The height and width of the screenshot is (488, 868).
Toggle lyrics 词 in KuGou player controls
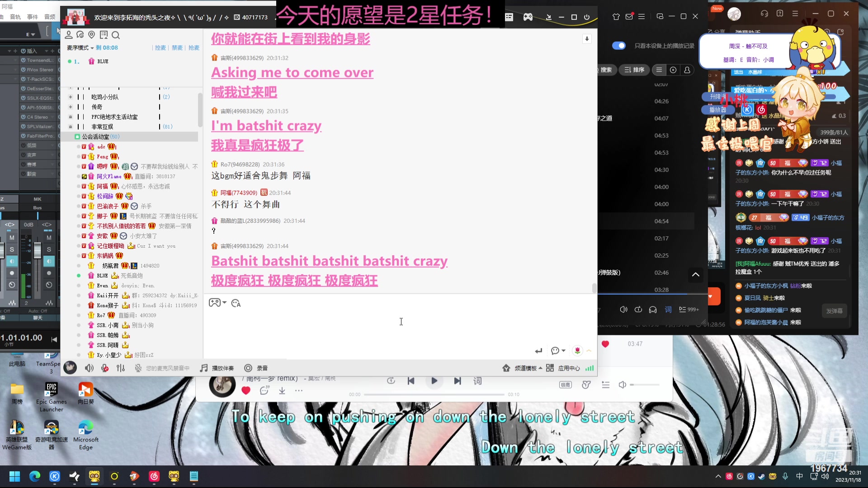pos(668,310)
